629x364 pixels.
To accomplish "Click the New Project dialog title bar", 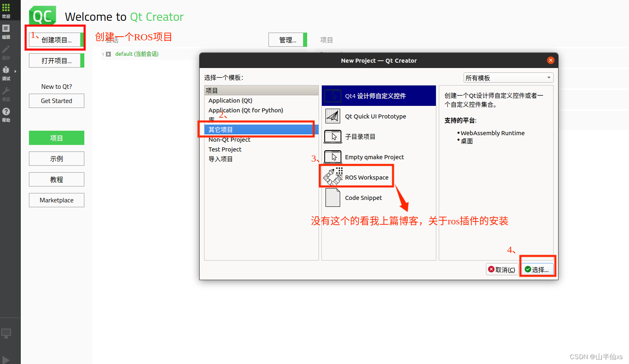I will tap(379, 60).
